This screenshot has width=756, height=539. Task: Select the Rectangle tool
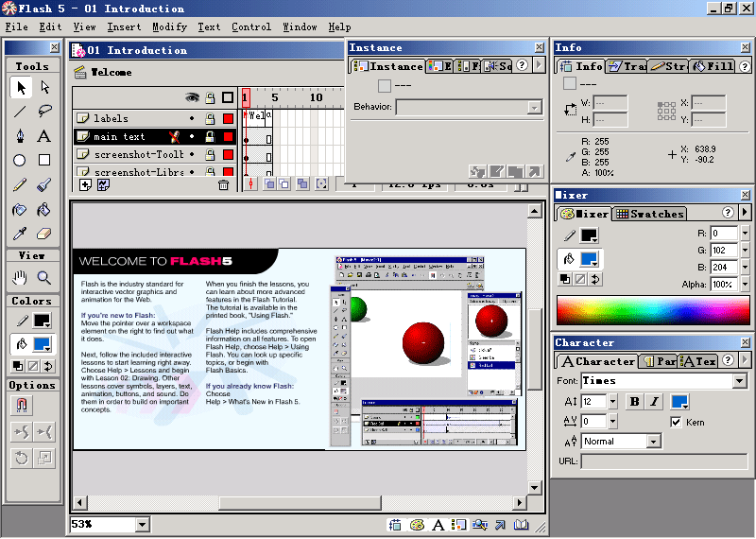pos(44,160)
